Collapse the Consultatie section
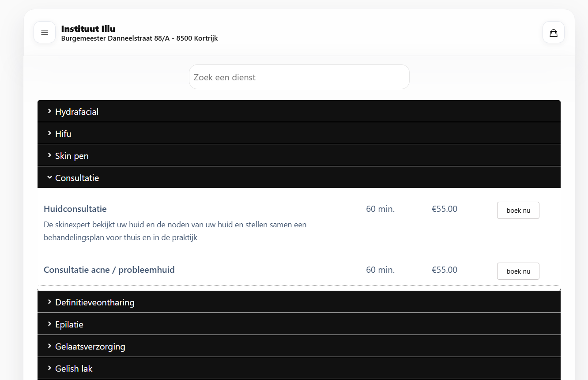The image size is (588, 380). [77, 178]
